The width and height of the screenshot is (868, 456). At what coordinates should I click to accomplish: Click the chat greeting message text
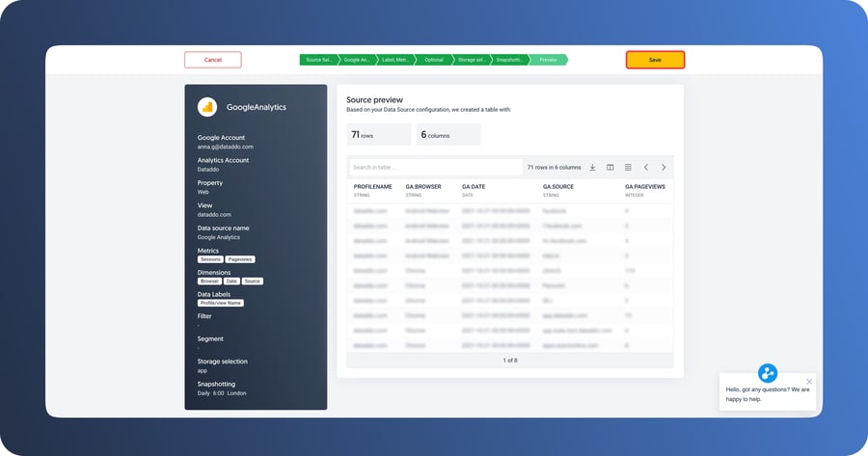point(768,394)
